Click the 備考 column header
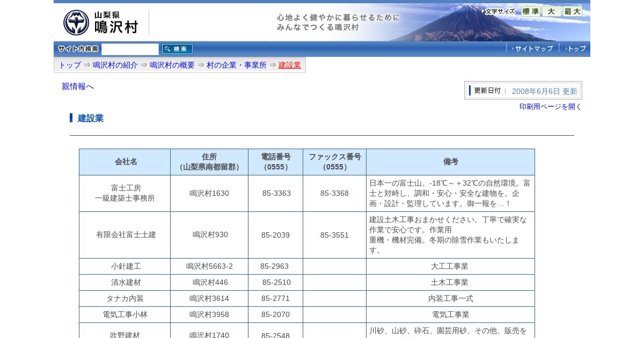The width and height of the screenshot is (644, 338). (x=451, y=162)
